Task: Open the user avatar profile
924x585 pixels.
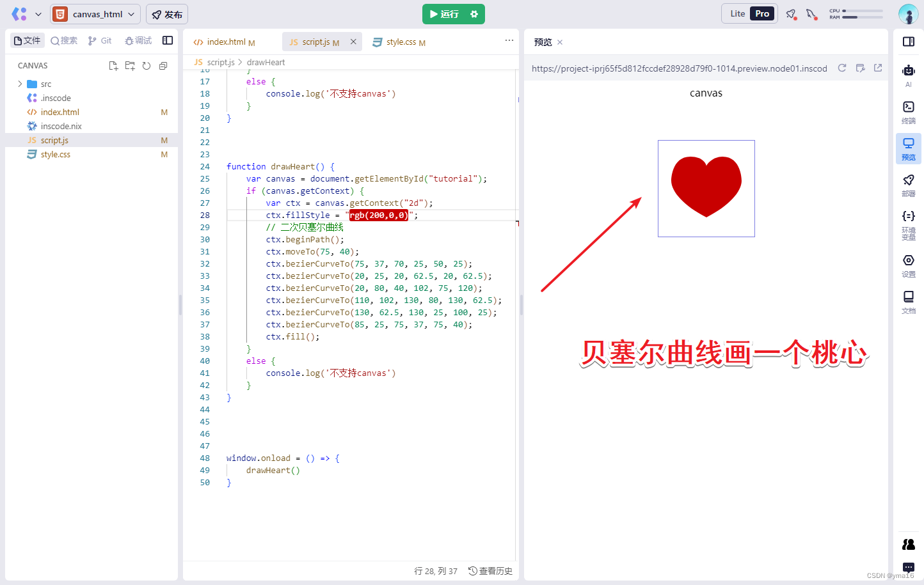Action: point(908,14)
